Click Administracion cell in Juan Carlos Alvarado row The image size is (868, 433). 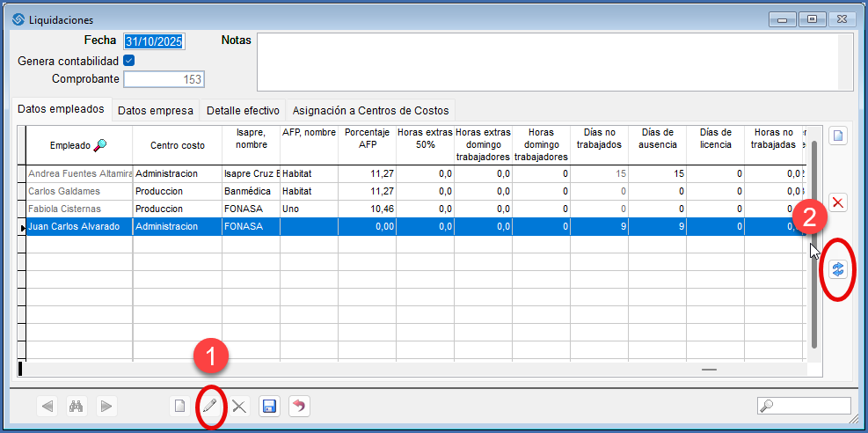(x=177, y=226)
